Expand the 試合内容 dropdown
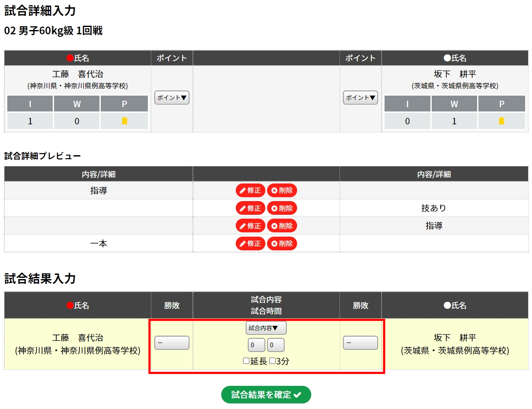Viewport: 532px width, 409px height. (266, 328)
